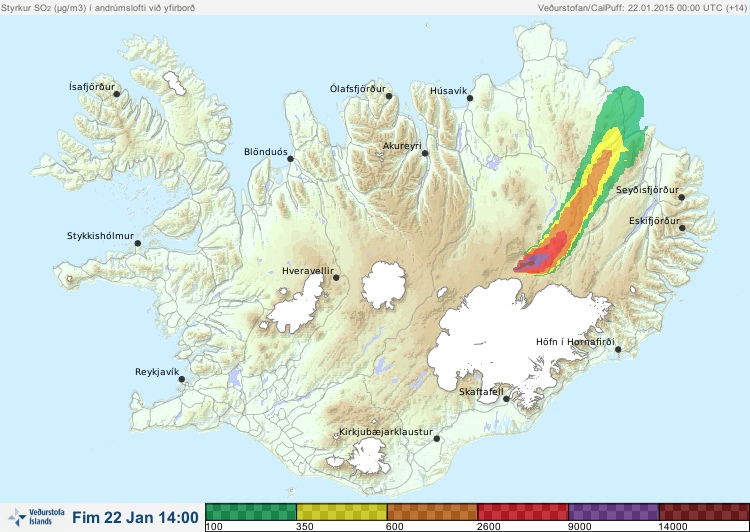Click the Blönduós station dot
The image size is (750, 532).
point(290,159)
